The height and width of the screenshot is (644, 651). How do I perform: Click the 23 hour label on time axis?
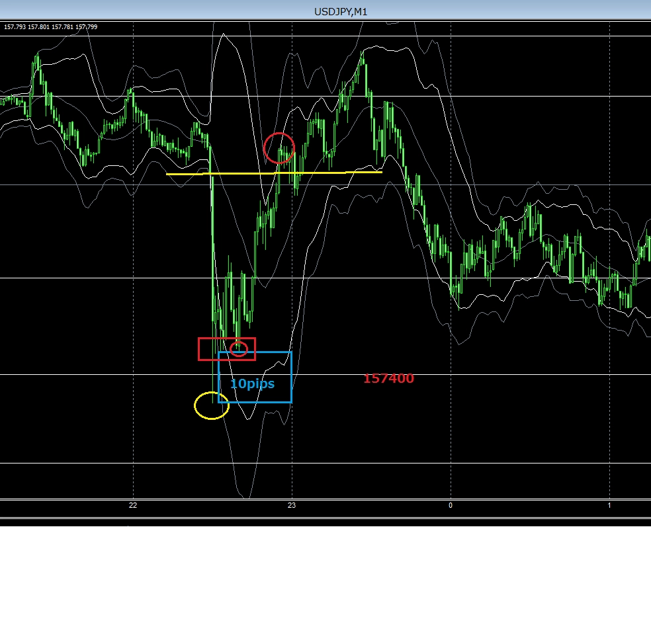pos(292,505)
